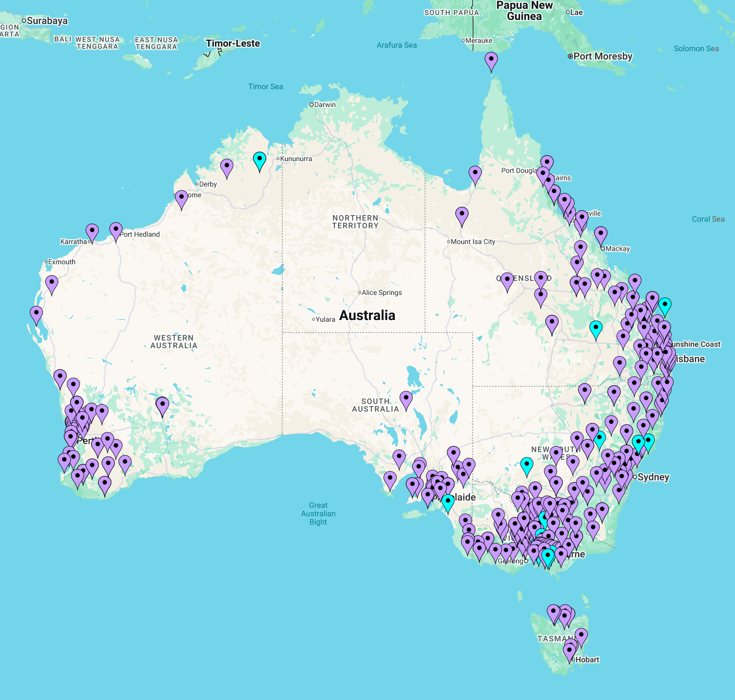Click the purple pin at Broome
The image size is (735, 700).
click(x=182, y=201)
